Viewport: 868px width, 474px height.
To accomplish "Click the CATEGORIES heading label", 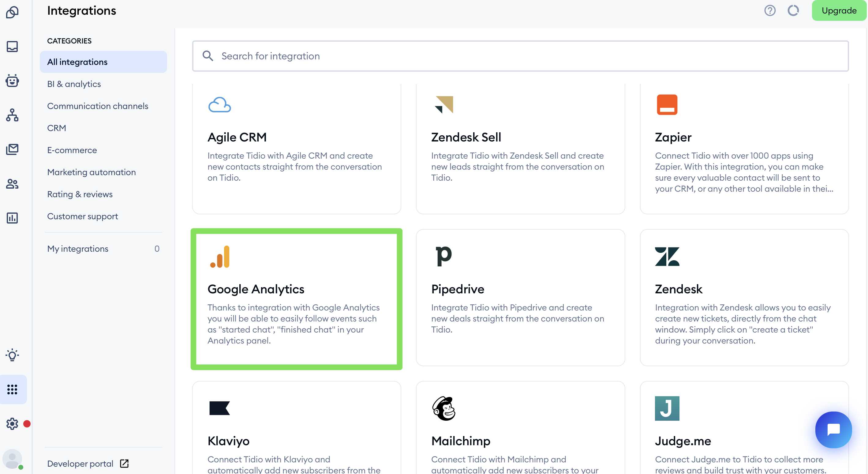I will pos(69,41).
